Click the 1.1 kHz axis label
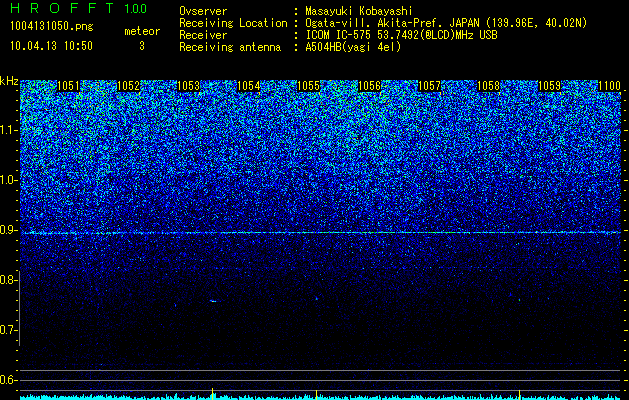629x400 pixels. (7, 130)
